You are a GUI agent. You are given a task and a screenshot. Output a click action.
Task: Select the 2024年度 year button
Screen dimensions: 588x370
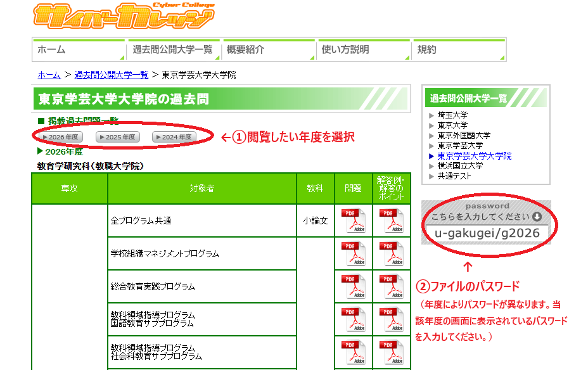point(174,137)
